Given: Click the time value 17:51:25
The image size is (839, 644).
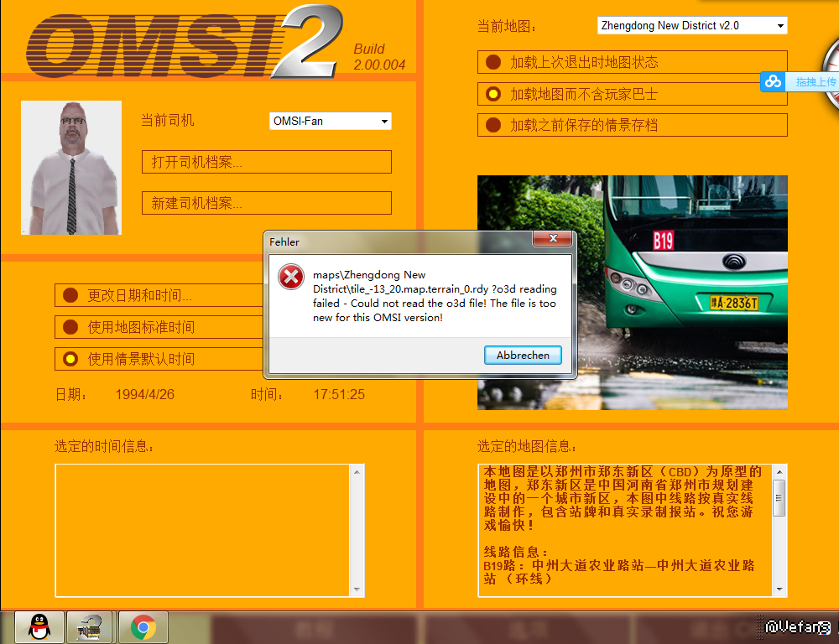Looking at the screenshot, I should [339, 395].
